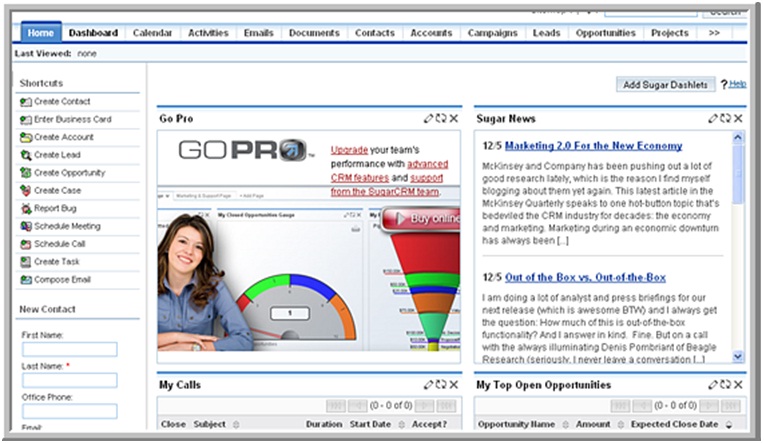Click the Sugar News scrollbar down arrow
This screenshot has width=764, height=443.
738,357
